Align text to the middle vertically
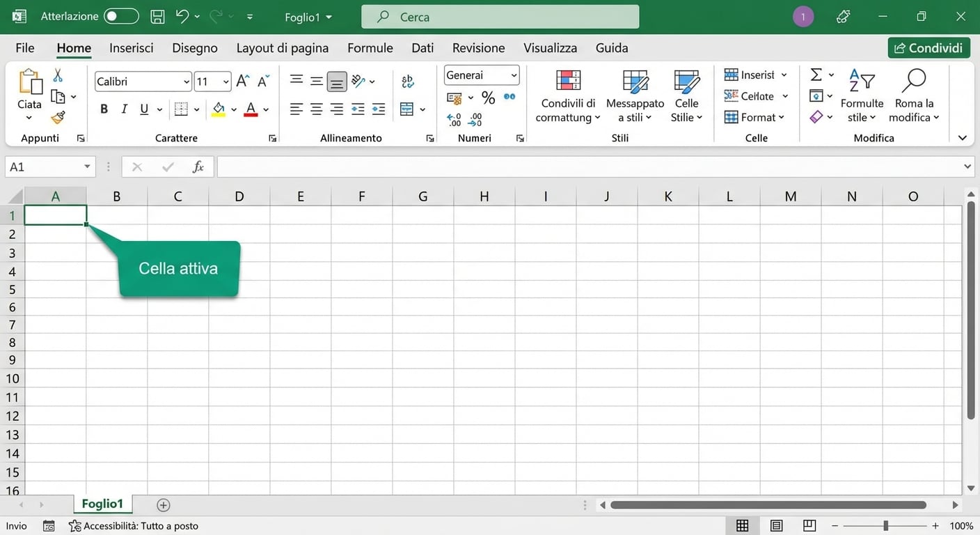 [x=317, y=81]
